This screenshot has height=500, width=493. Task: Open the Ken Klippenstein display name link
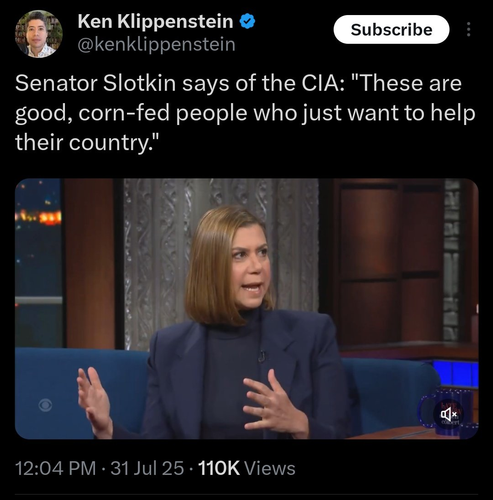[x=155, y=22]
